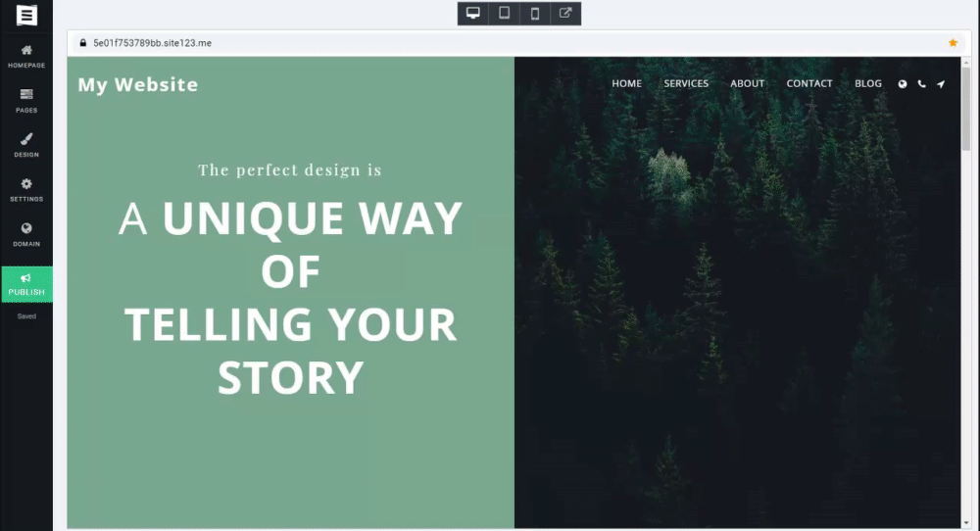Click the scrollbar down arrow

[x=965, y=523]
